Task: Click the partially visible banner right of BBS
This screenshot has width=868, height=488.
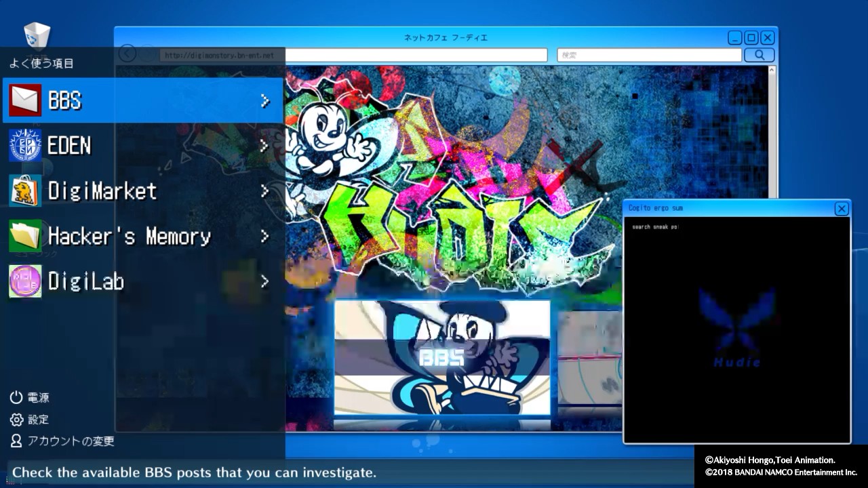Action: (590, 358)
